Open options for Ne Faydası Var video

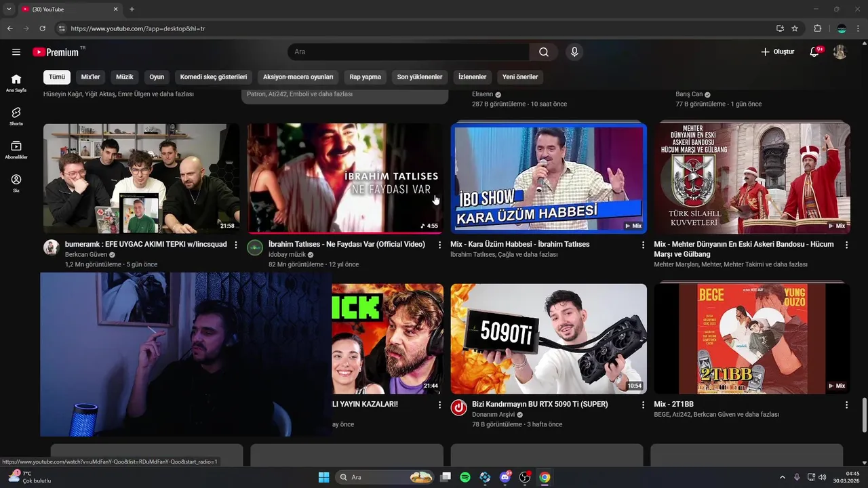click(x=439, y=245)
